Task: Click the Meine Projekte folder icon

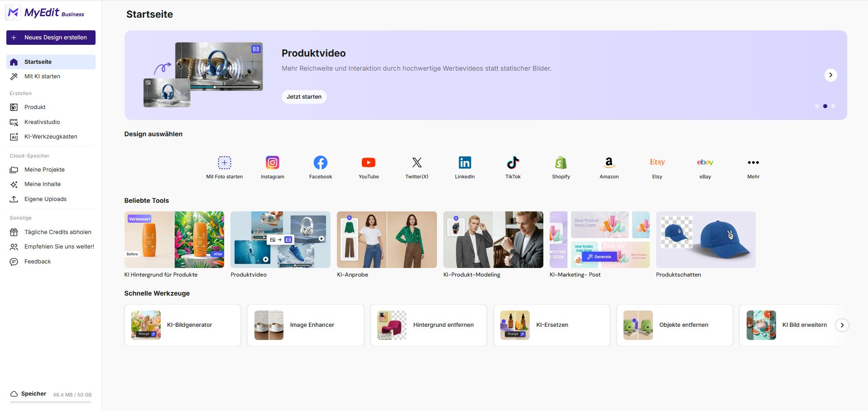Action: point(14,170)
